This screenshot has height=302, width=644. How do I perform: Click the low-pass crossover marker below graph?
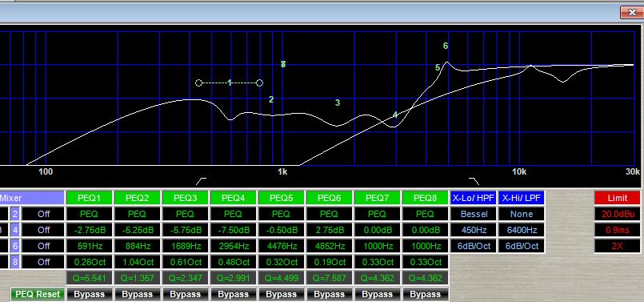pyautogui.click(x=474, y=181)
